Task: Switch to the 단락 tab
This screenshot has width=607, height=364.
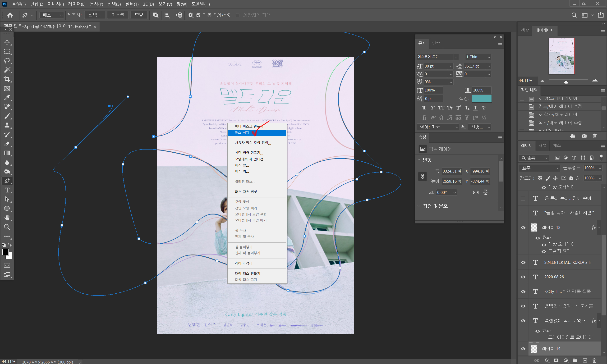Action: pyautogui.click(x=436, y=43)
